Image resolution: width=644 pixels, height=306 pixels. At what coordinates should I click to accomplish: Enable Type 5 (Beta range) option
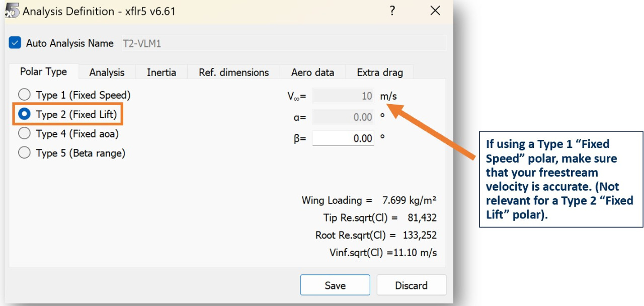(x=24, y=153)
